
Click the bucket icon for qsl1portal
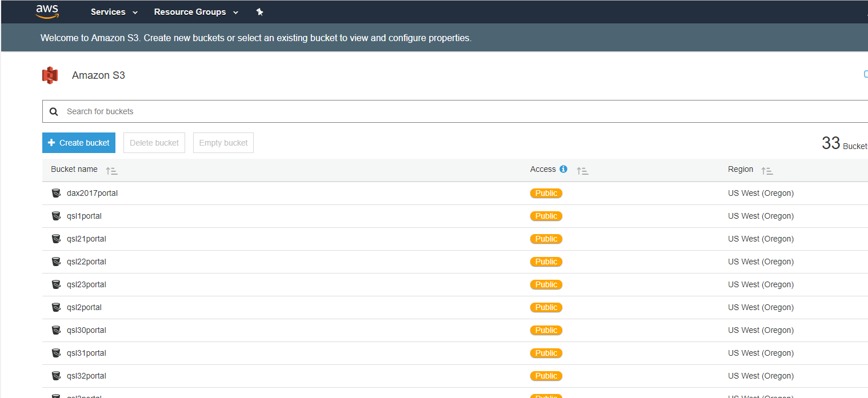[56, 216]
